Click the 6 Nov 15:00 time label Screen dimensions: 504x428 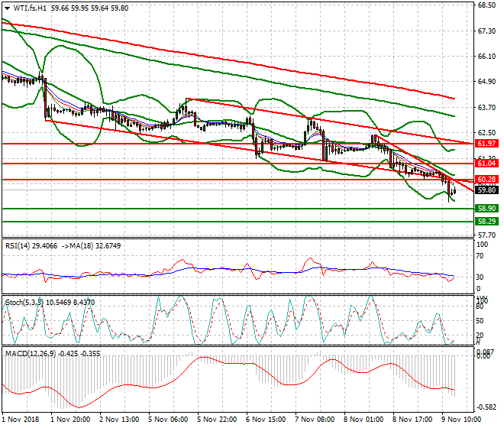266,420
